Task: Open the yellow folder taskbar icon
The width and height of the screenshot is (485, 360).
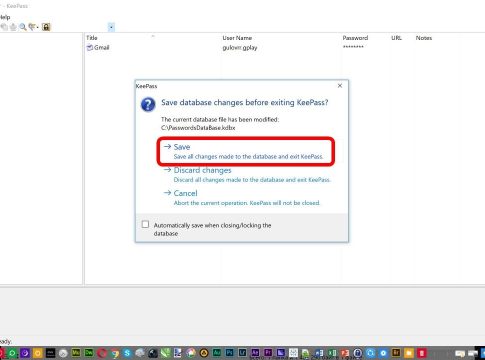Action: [409, 353]
